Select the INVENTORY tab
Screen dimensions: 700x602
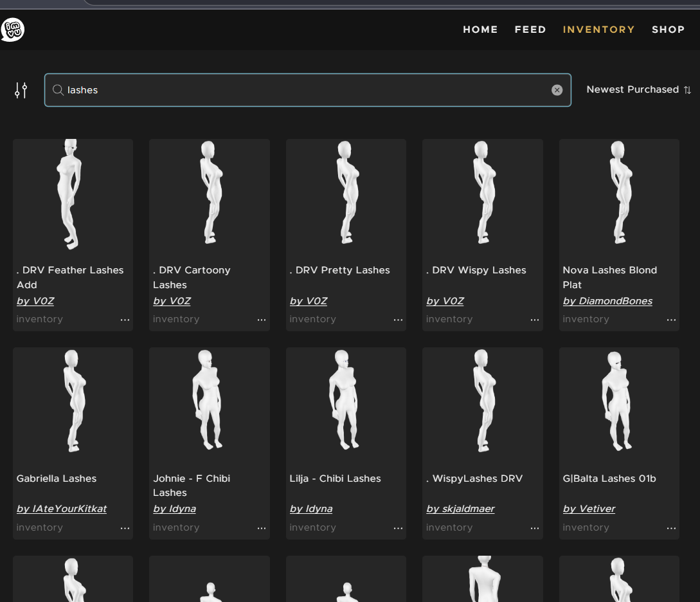(598, 30)
